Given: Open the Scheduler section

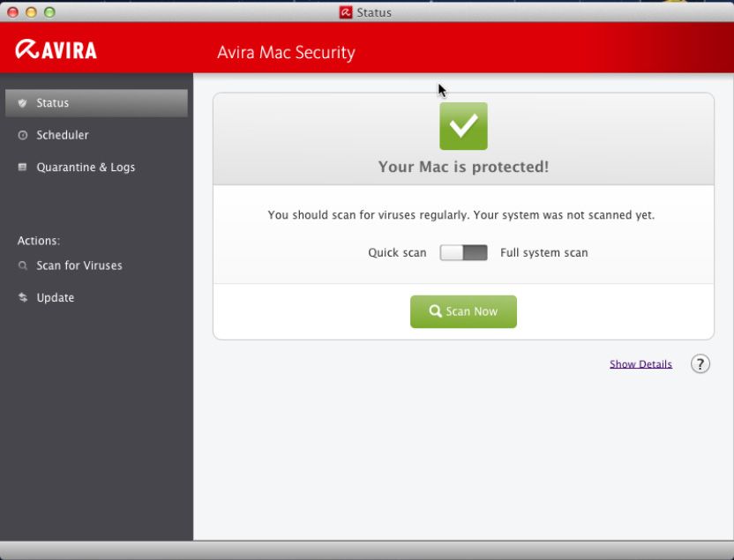Looking at the screenshot, I should [x=96, y=135].
